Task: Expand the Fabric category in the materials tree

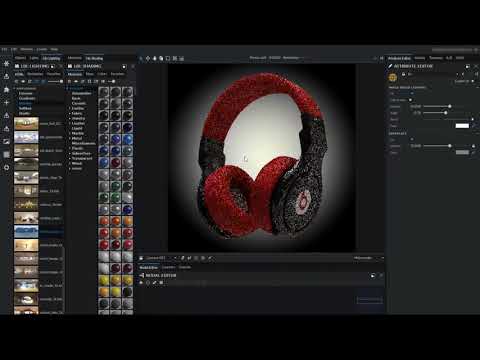Action: pyautogui.click(x=70, y=113)
